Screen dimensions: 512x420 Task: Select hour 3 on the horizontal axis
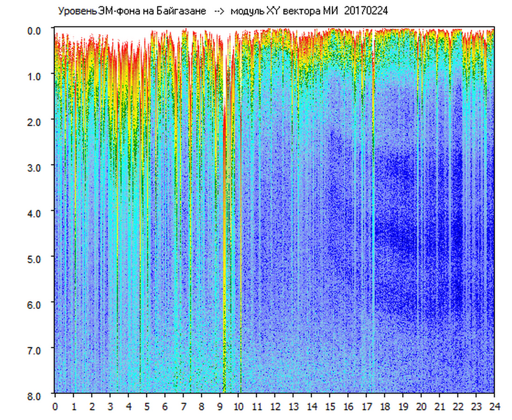110,406
